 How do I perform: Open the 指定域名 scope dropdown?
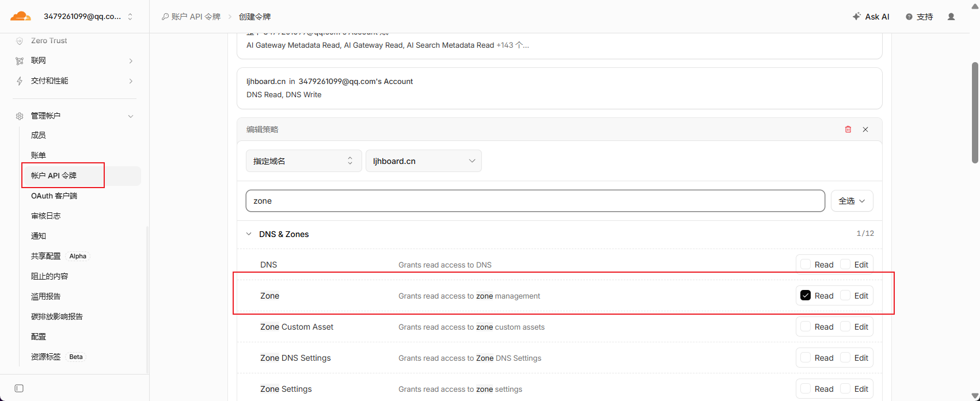(x=304, y=161)
